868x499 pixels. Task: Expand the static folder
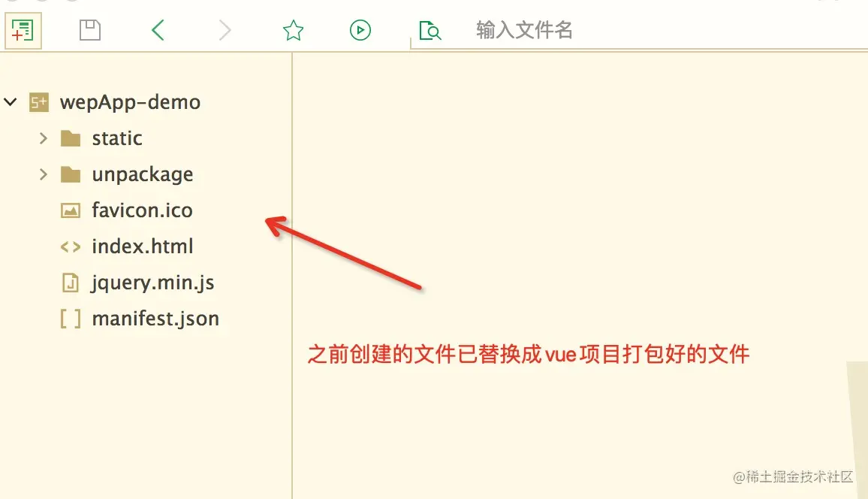click(44, 138)
